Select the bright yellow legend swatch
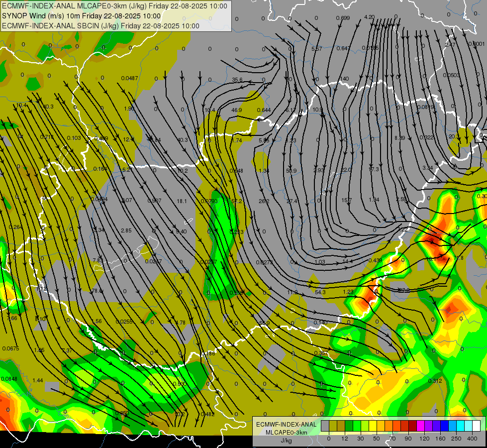Screen dimensions: 487x448 373,426
